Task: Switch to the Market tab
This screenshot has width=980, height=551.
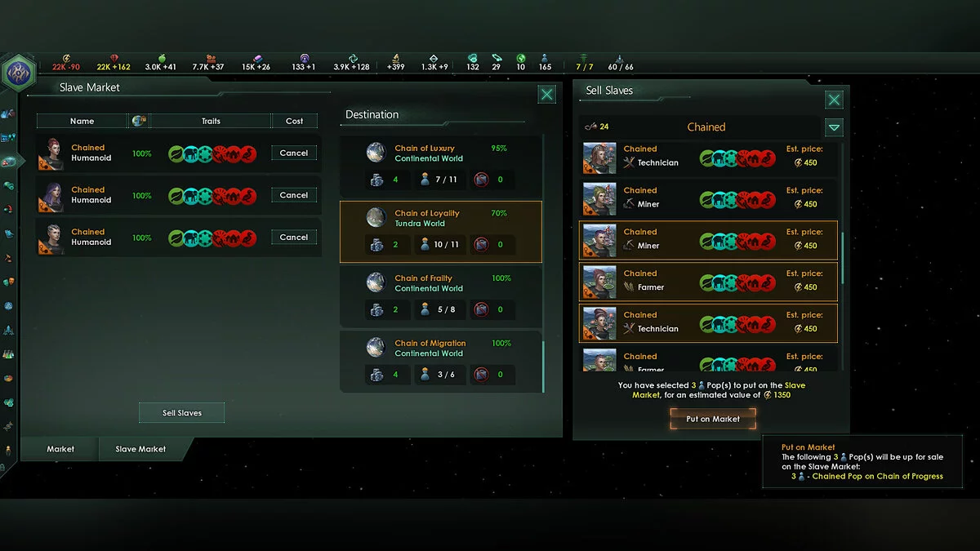Action: 60,449
